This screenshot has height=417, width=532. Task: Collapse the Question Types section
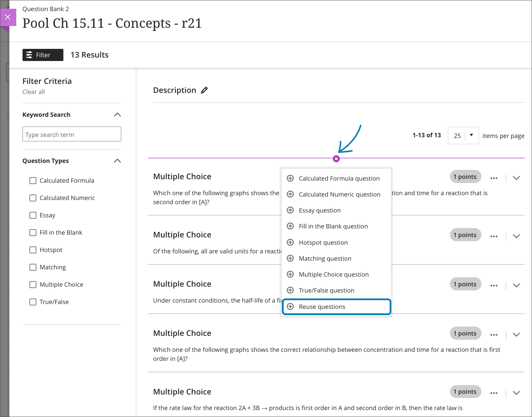tap(117, 161)
